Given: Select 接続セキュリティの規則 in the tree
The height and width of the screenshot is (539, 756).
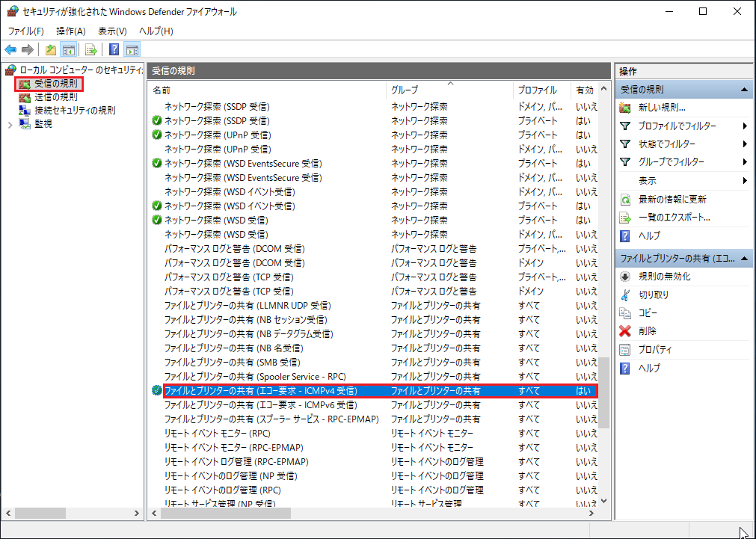Looking at the screenshot, I should (x=75, y=111).
